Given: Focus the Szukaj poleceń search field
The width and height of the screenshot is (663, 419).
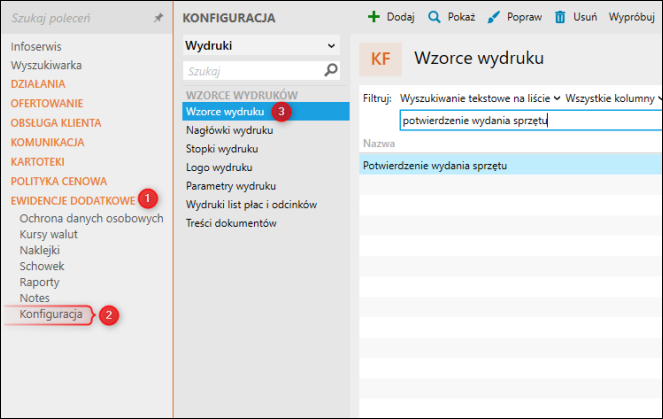Looking at the screenshot, I should click(x=79, y=18).
